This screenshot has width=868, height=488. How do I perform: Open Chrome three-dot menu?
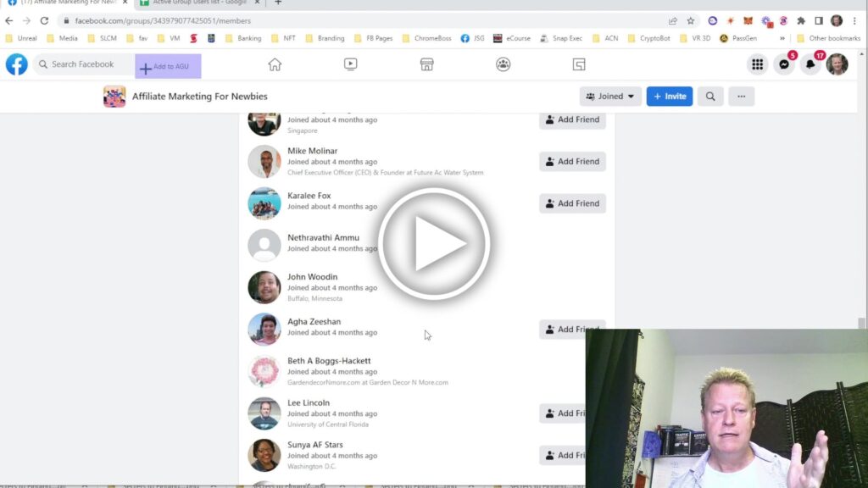[x=854, y=21]
